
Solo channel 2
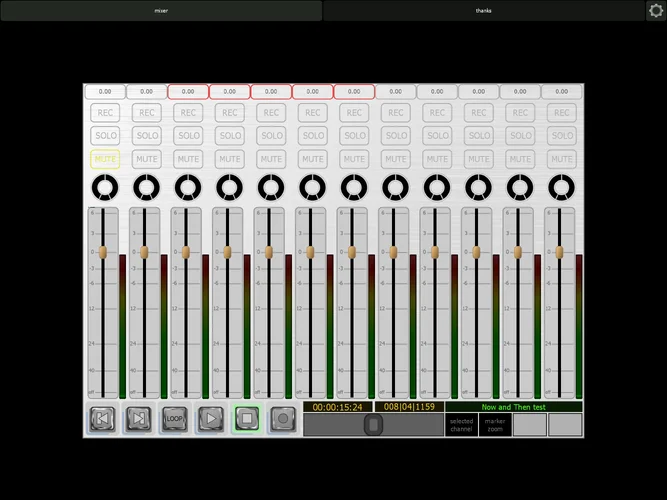tap(147, 135)
